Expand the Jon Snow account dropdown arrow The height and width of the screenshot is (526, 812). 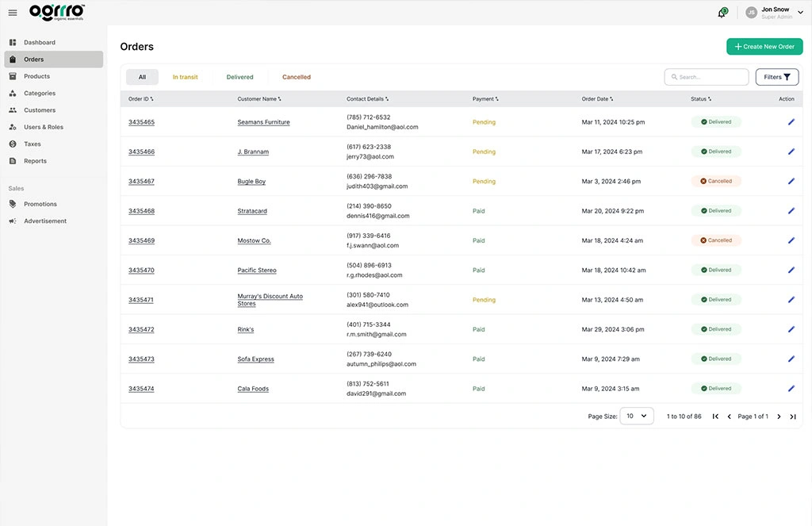point(800,13)
